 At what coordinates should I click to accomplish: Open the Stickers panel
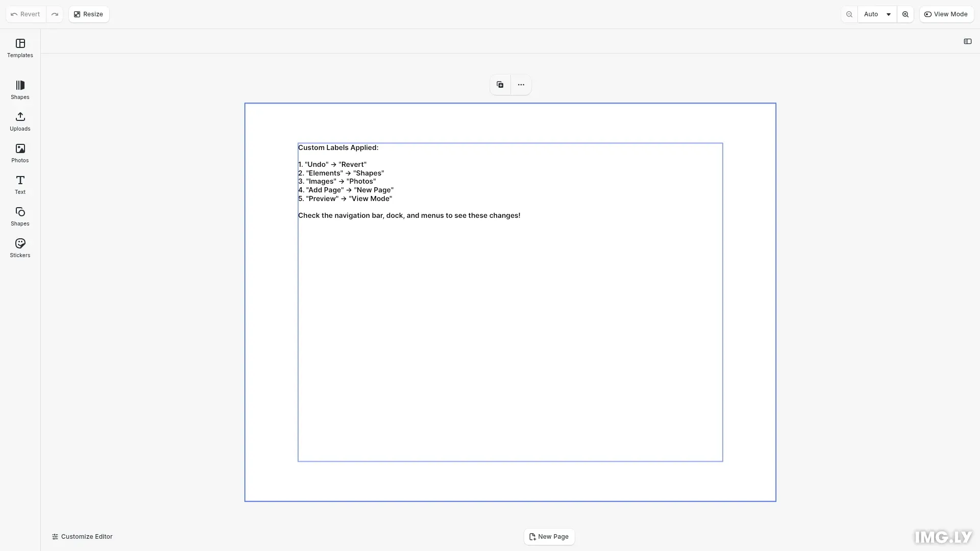click(19, 248)
